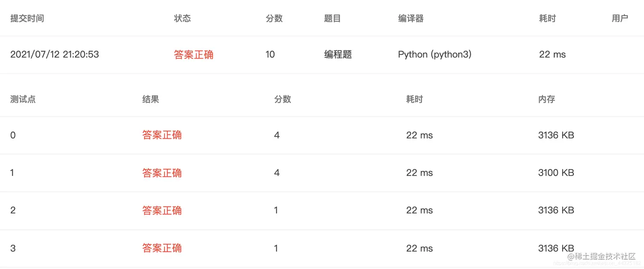This screenshot has height=269, width=644.
Task: Click score 1 of test point 2
Action: [276, 210]
